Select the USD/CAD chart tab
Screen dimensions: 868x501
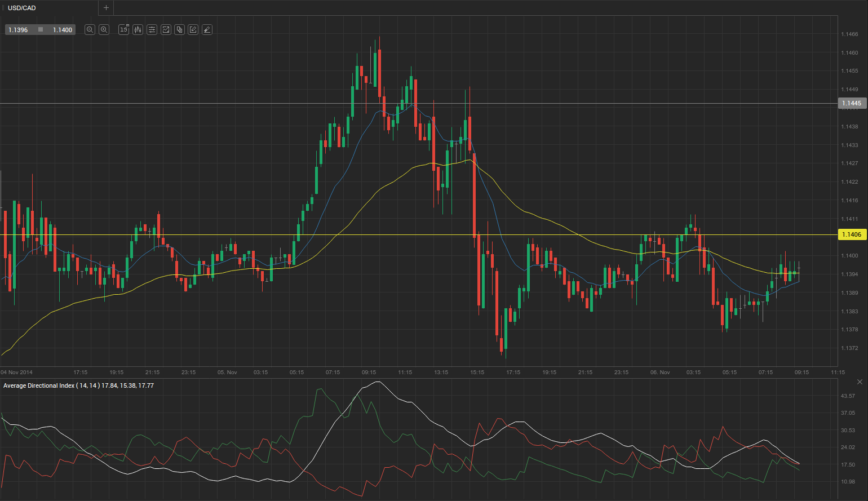[x=22, y=8]
